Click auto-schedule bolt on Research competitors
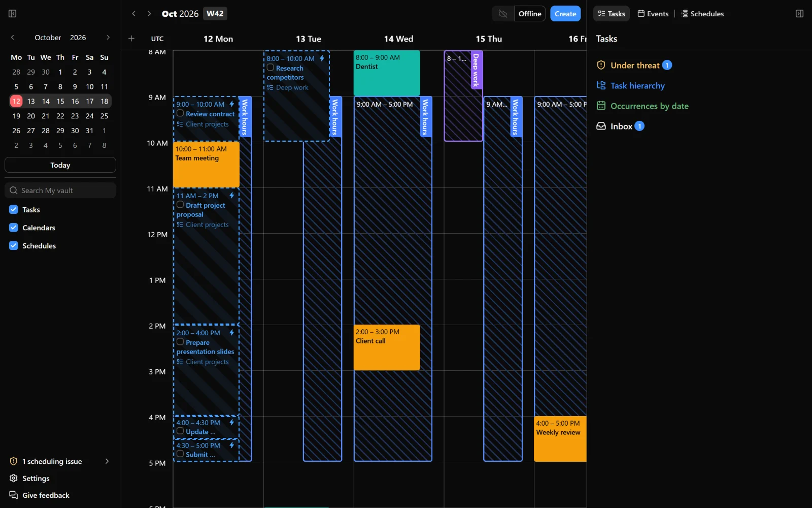Screen dimensions: 812x508 tap(322, 58)
